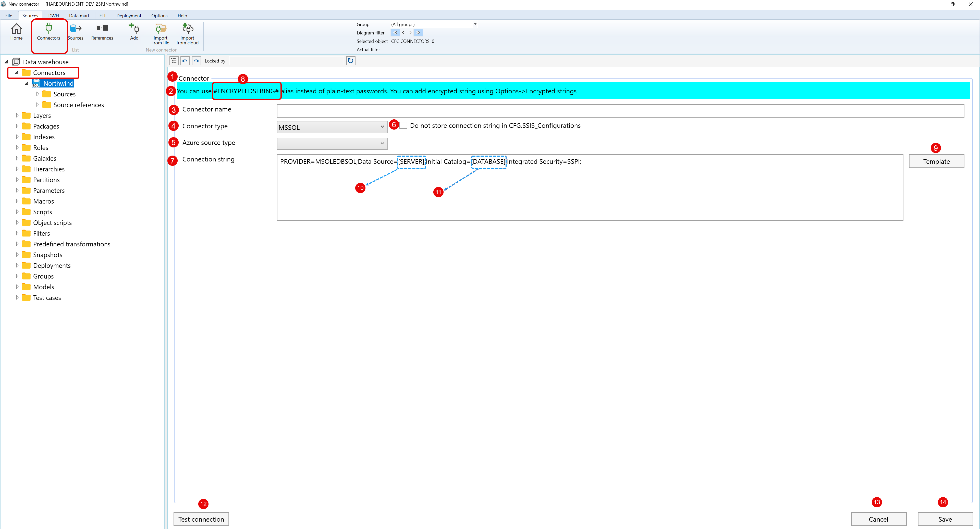Select the Deployments tree item
Viewport: 980px width, 529px height.
click(52, 266)
